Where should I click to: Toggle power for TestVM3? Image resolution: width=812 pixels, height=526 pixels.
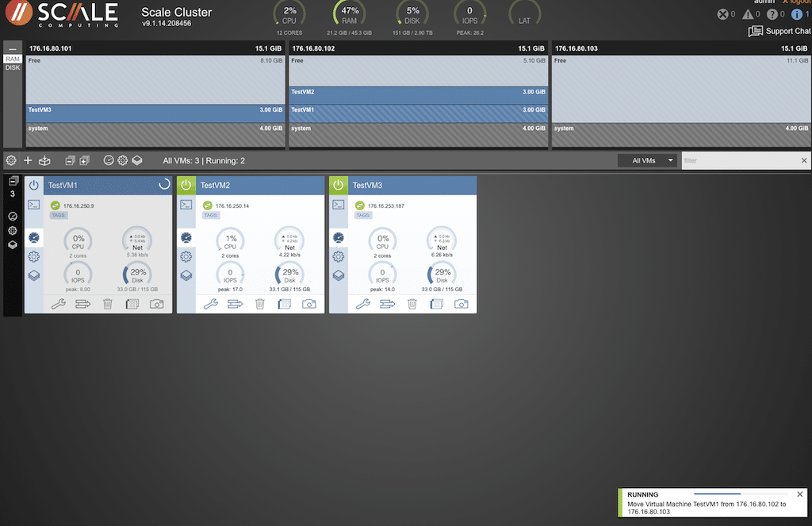coord(338,185)
